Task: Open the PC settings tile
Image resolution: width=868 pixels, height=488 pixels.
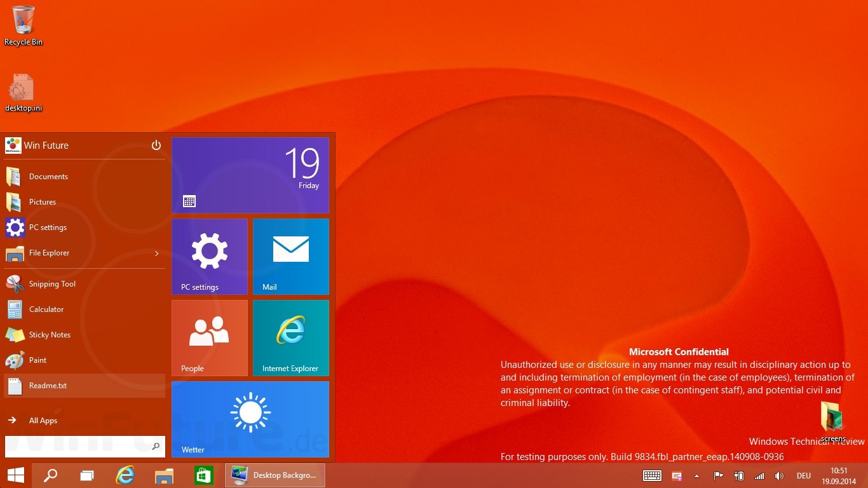Action: click(210, 257)
